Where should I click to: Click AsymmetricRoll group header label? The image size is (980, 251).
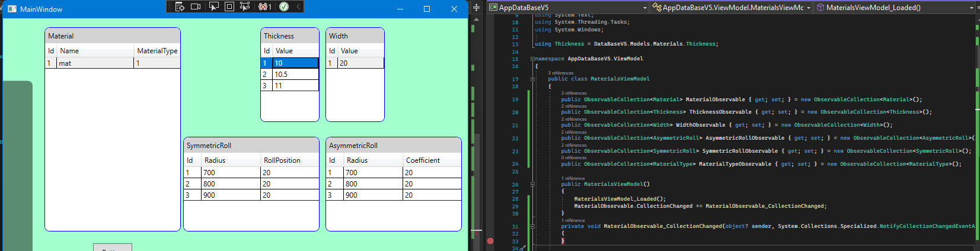coord(353,146)
